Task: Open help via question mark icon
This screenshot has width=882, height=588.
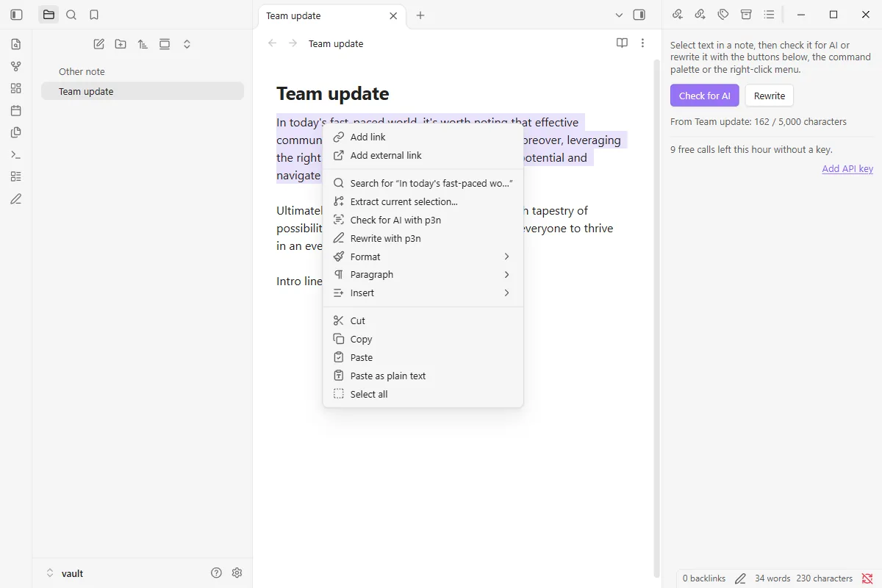Action: [216, 573]
